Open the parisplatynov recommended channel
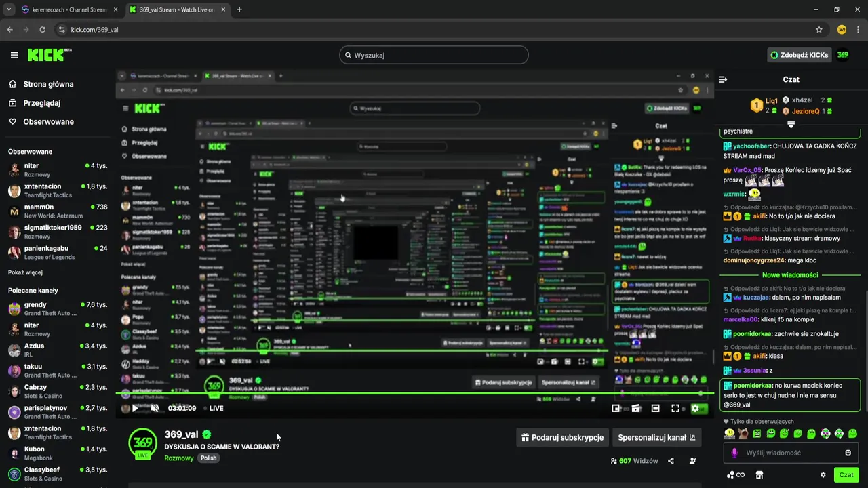This screenshot has width=868, height=488. coord(58,412)
